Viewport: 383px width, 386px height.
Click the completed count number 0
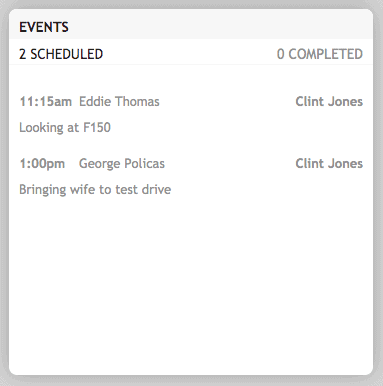281,54
